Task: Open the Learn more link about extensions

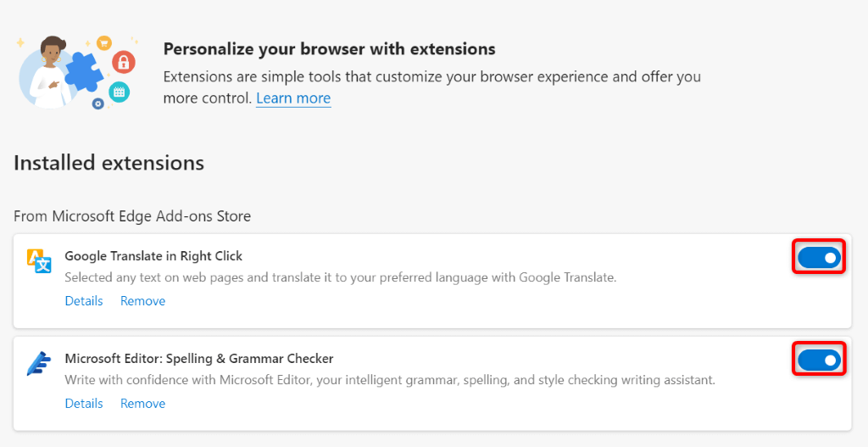Action: click(293, 98)
